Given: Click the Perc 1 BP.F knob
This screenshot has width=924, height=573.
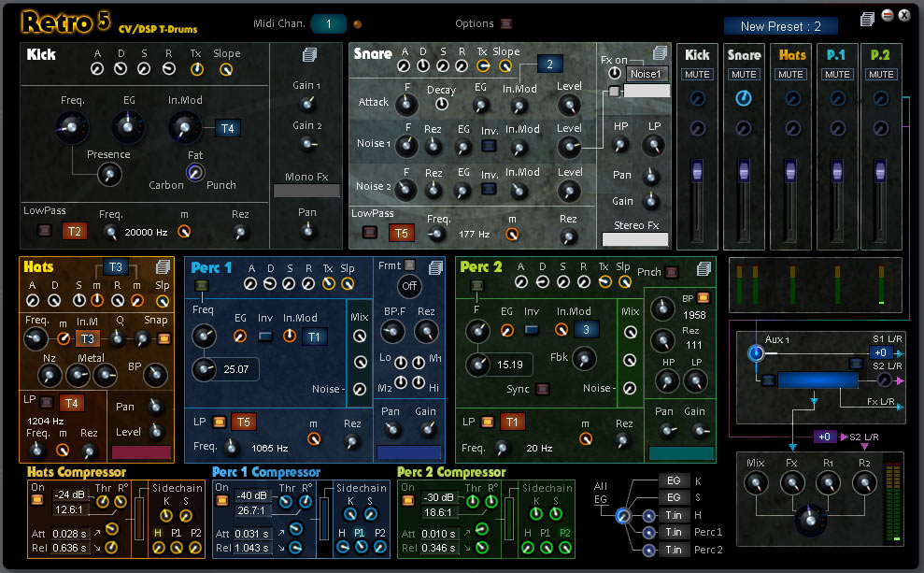Looking at the screenshot, I should coord(391,333).
